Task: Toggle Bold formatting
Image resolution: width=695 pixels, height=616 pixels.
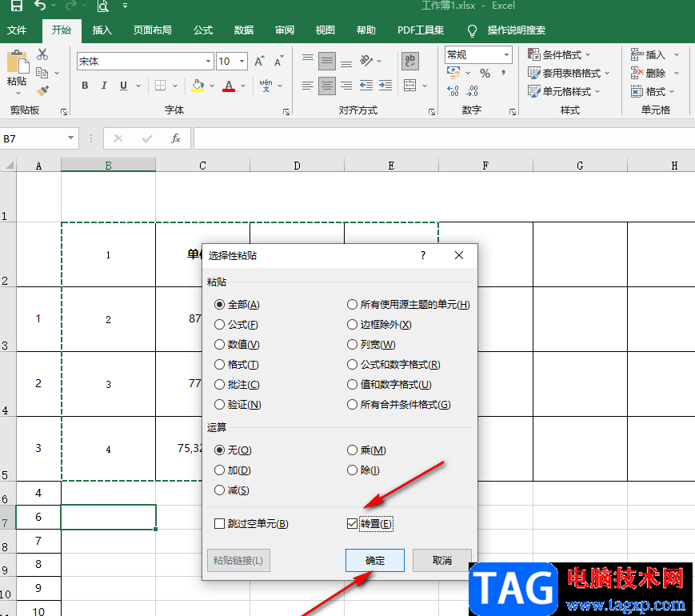Action: [85, 86]
